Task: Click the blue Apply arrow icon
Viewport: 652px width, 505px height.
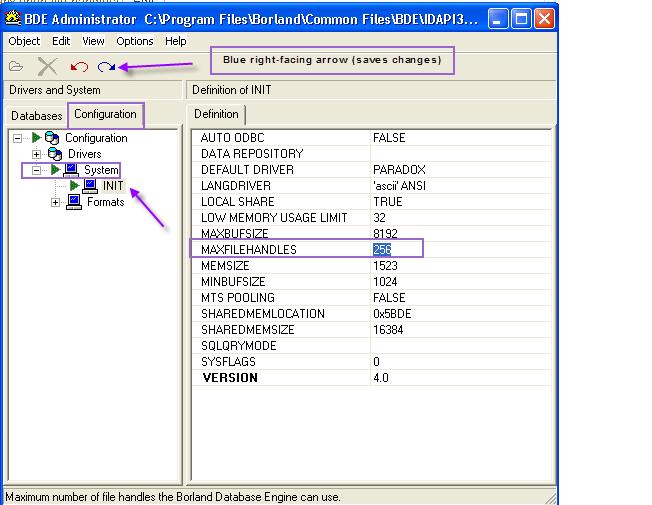Action: (x=106, y=67)
